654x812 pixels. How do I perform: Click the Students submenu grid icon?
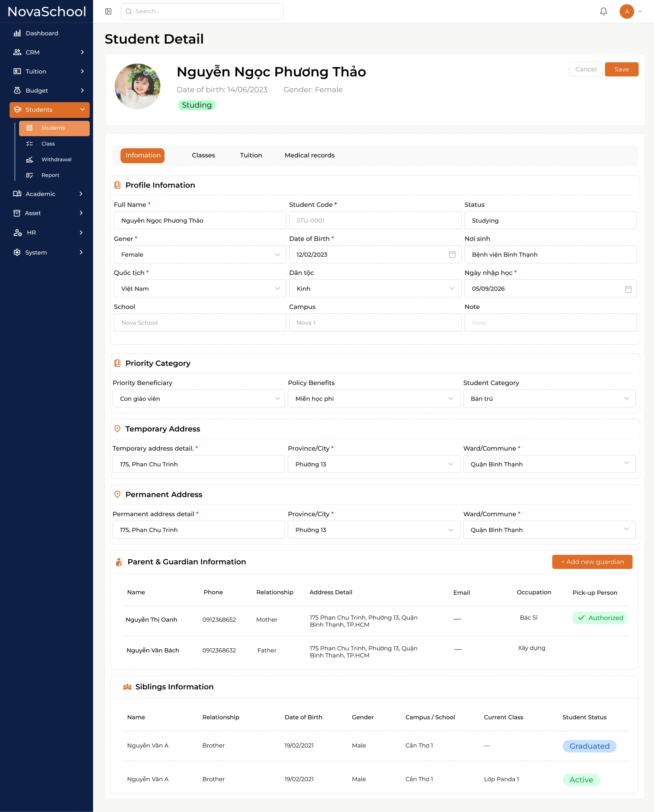tap(29, 128)
